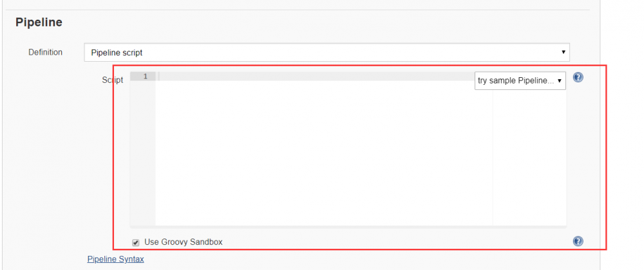Image resolution: width=644 pixels, height=270 pixels.
Task: Click the help icon beside the Script editor
Action: coord(578,78)
